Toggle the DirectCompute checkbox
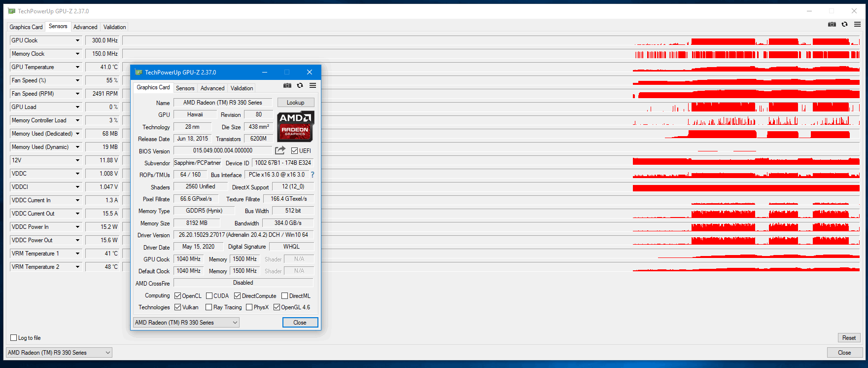Image resolution: width=868 pixels, height=368 pixels. (x=237, y=296)
